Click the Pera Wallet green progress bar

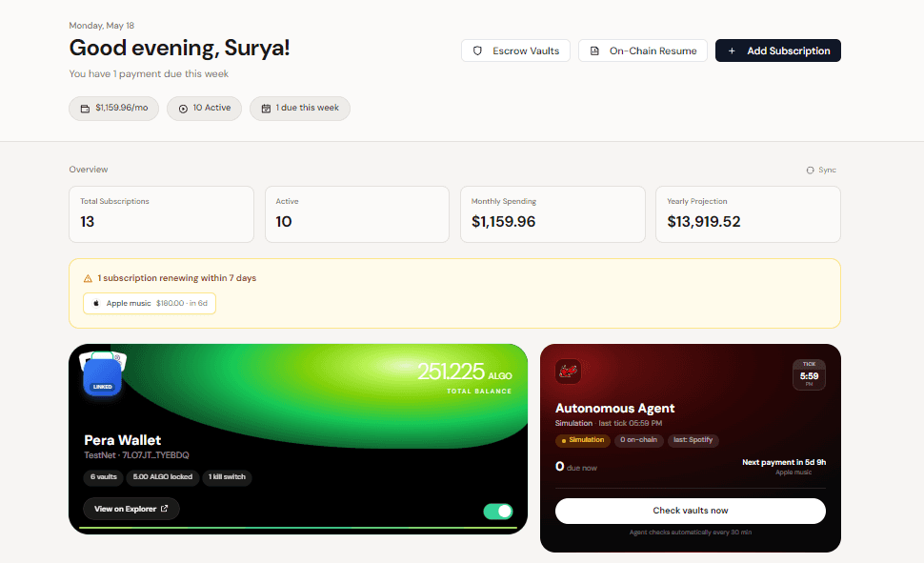click(298, 528)
